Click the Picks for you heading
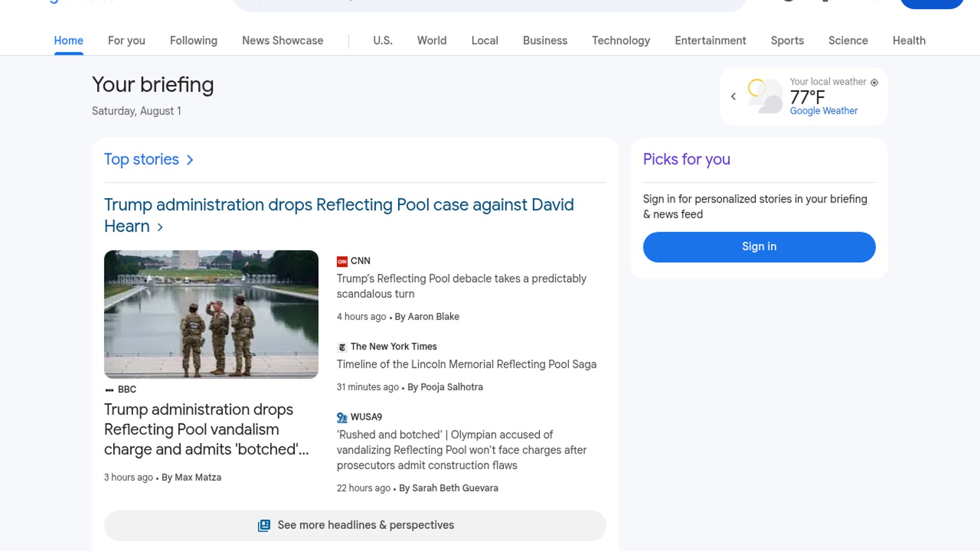 coord(687,160)
